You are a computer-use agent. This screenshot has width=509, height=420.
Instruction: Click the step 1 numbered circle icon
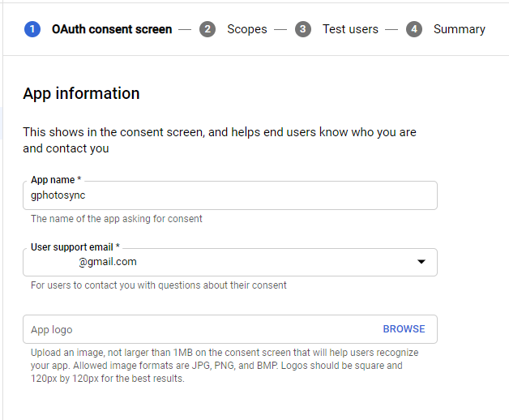32,29
